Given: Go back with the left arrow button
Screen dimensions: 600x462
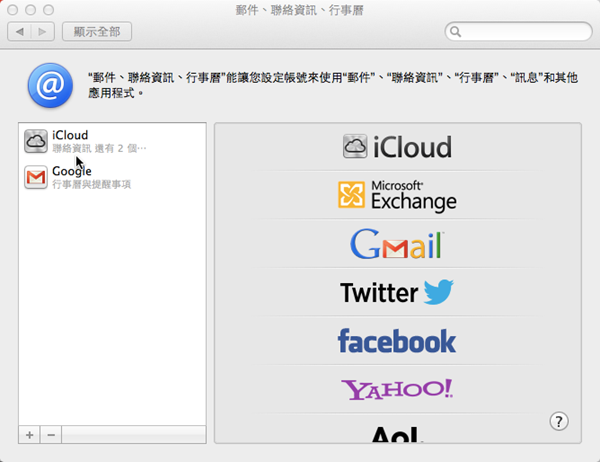Looking at the screenshot, I should [20, 31].
